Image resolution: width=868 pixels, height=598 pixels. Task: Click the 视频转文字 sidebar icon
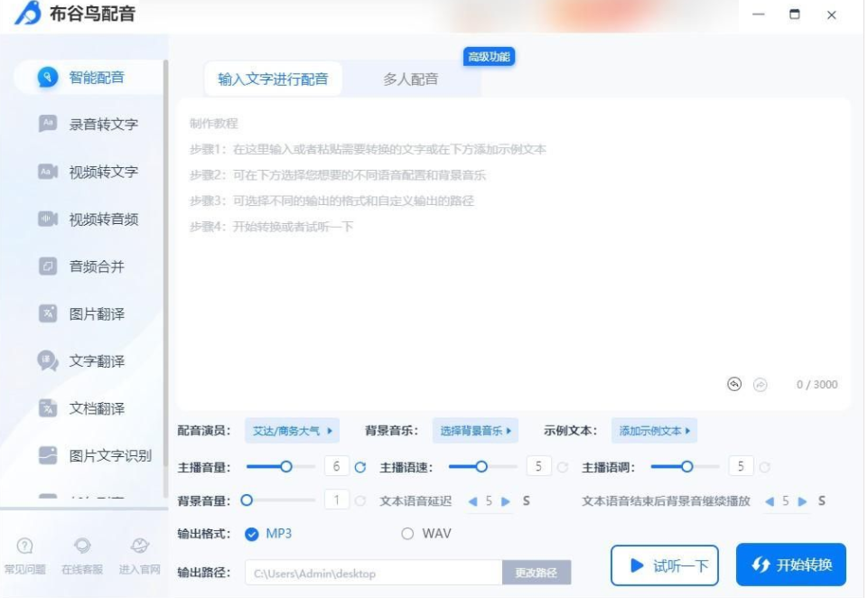48,172
